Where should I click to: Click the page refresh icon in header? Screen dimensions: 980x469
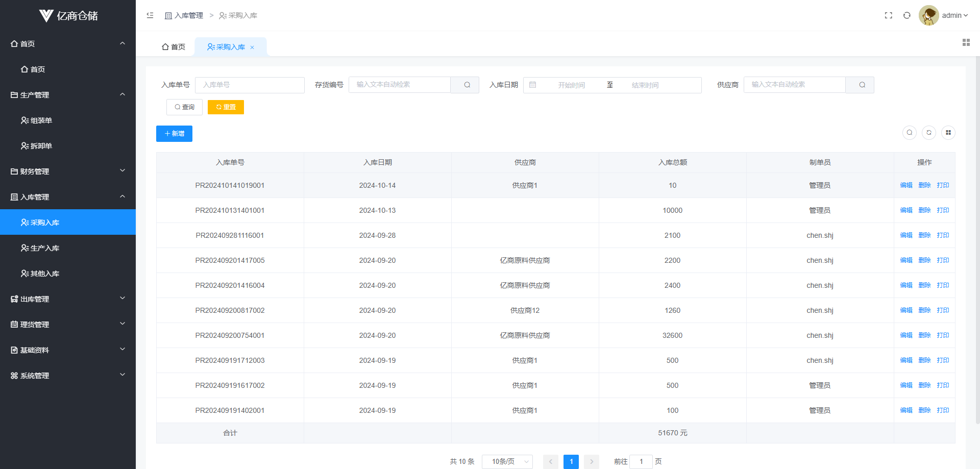pos(906,15)
